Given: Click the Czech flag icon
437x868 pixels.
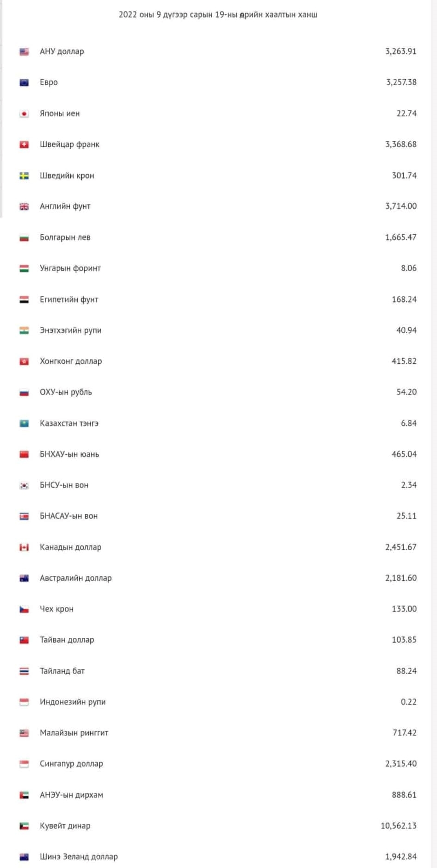Looking at the screenshot, I should tap(24, 609).
